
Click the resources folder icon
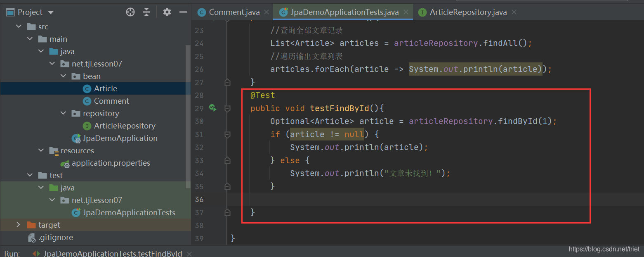coord(54,151)
